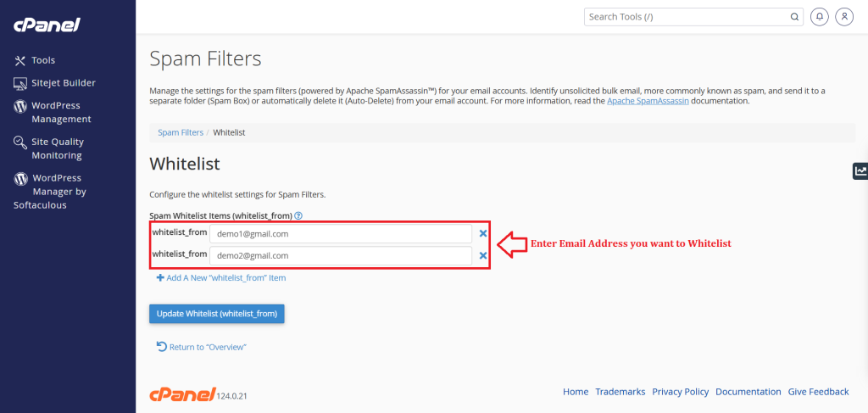Click Update Whitelist (whitelist_from) button
The height and width of the screenshot is (413, 868).
click(216, 313)
